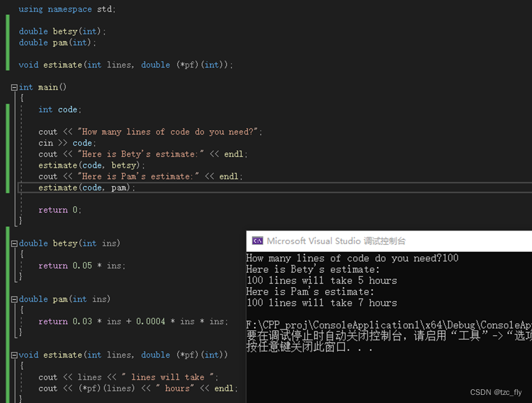Click the 'return 0.03 * ins + 0.0004' statement
Image resolution: width=532 pixels, height=403 pixels.
[x=133, y=321]
